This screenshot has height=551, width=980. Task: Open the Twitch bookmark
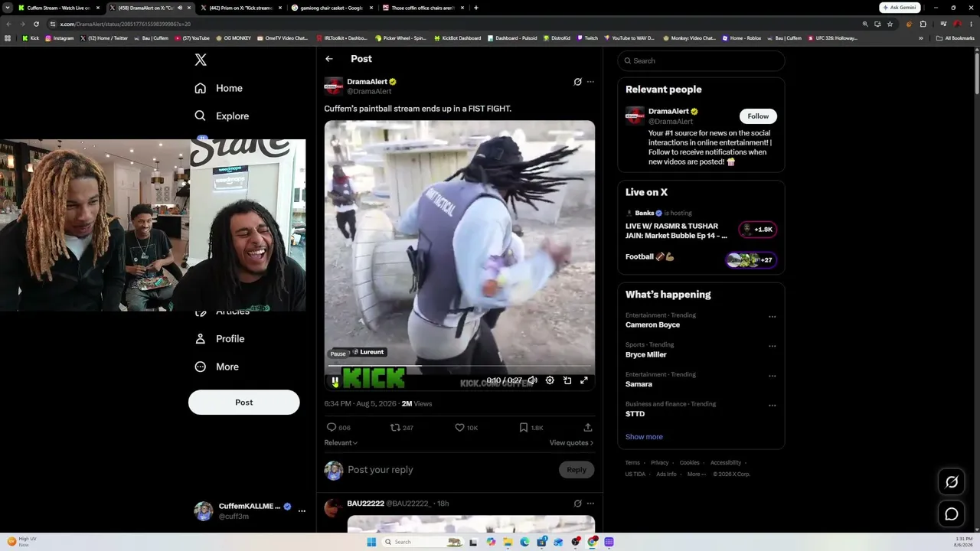point(588,38)
